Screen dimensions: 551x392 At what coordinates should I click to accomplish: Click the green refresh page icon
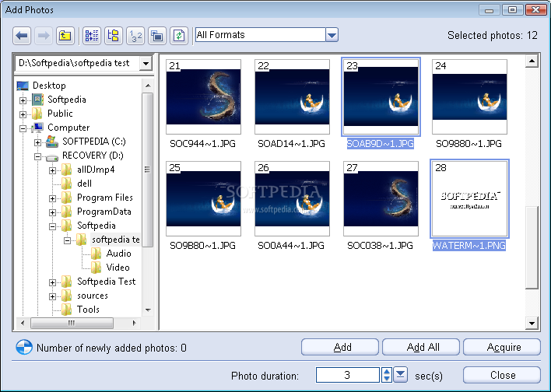click(179, 36)
